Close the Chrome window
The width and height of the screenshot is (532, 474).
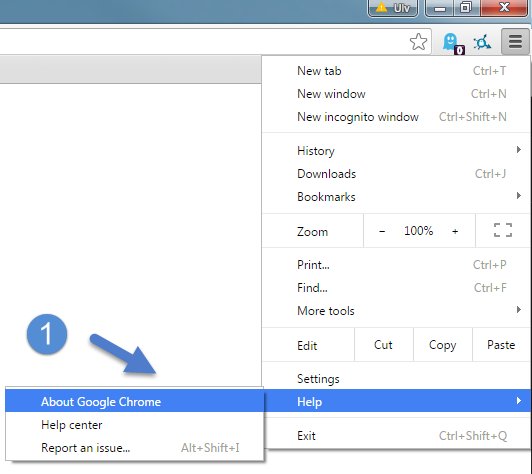click(x=504, y=7)
